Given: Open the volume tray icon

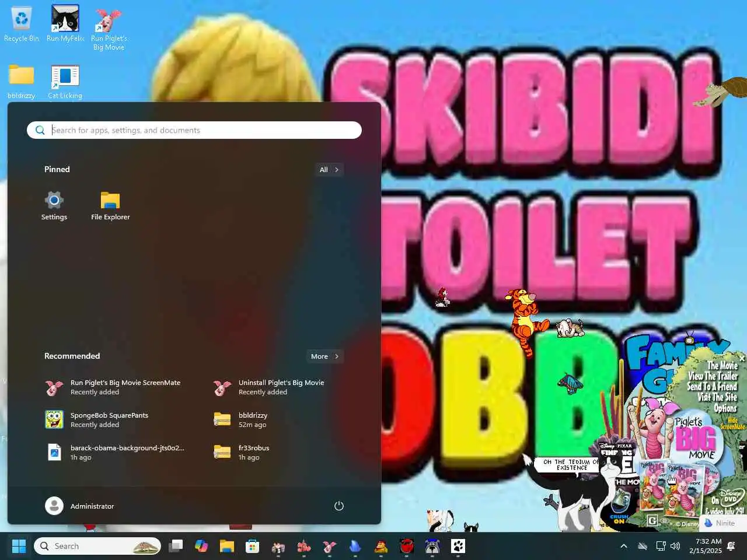Looking at the screenshot, I should click(x=676, y=546).
